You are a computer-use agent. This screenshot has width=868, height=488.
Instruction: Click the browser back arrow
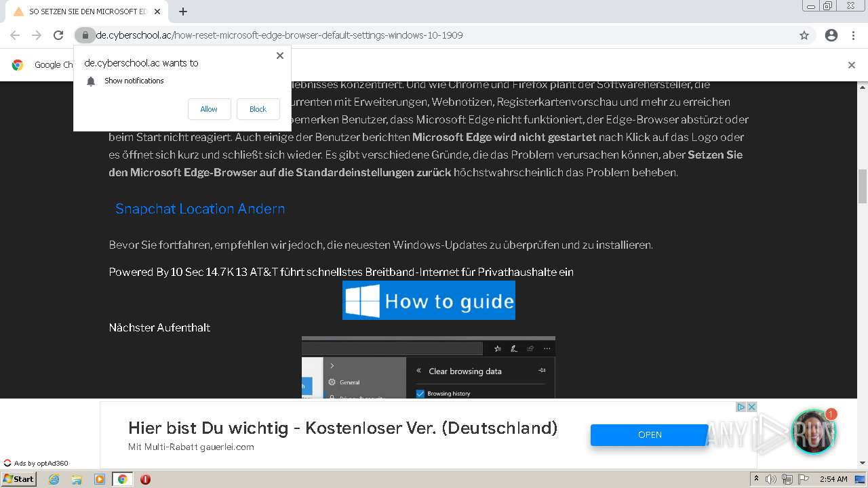15,35
